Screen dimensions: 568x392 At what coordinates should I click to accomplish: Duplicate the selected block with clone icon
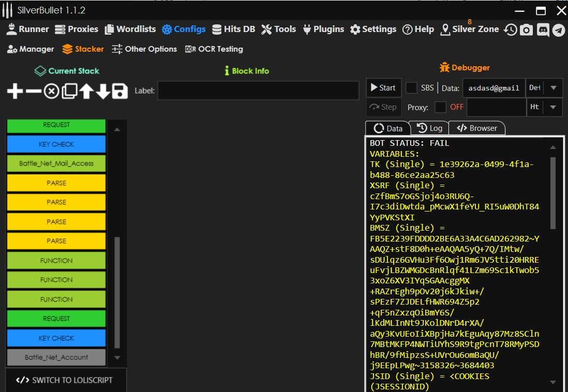(69, 92)
